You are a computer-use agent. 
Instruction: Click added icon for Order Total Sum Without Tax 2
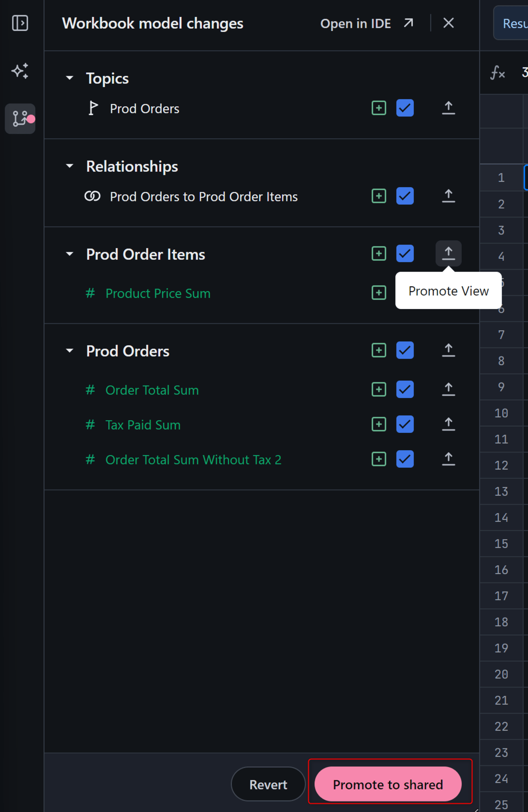coord(379,459)
